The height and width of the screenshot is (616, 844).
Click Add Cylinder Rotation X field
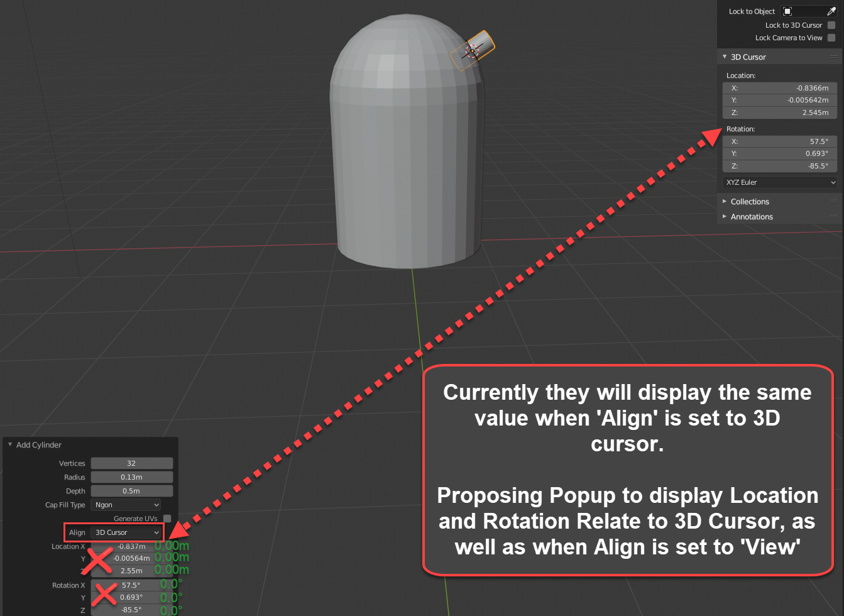click(132, 585)
